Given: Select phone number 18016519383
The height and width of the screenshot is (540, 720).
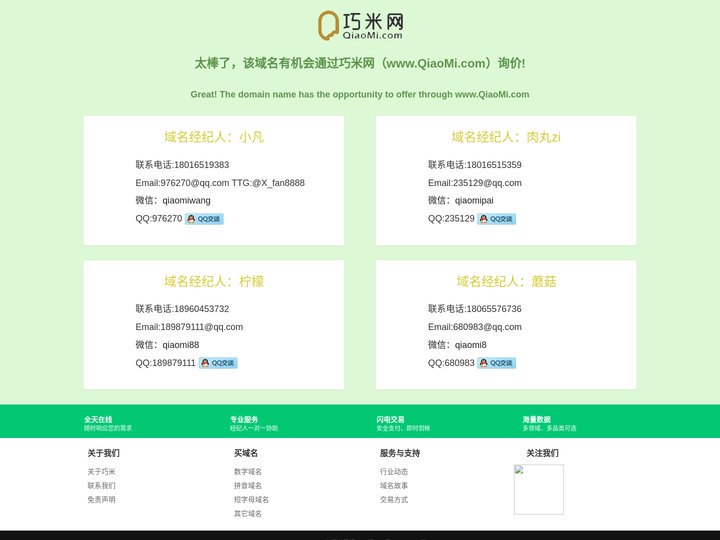Looking at the screenshot, I should coord(202,165).
